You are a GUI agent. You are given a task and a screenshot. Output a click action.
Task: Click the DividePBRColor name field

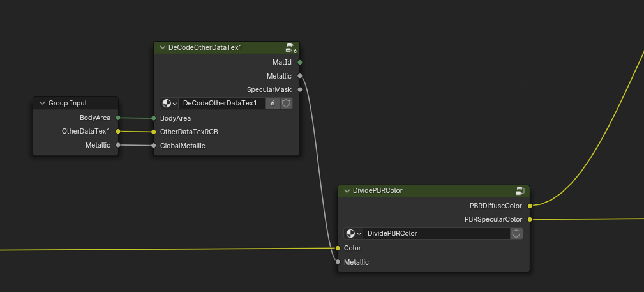point(437,234)
